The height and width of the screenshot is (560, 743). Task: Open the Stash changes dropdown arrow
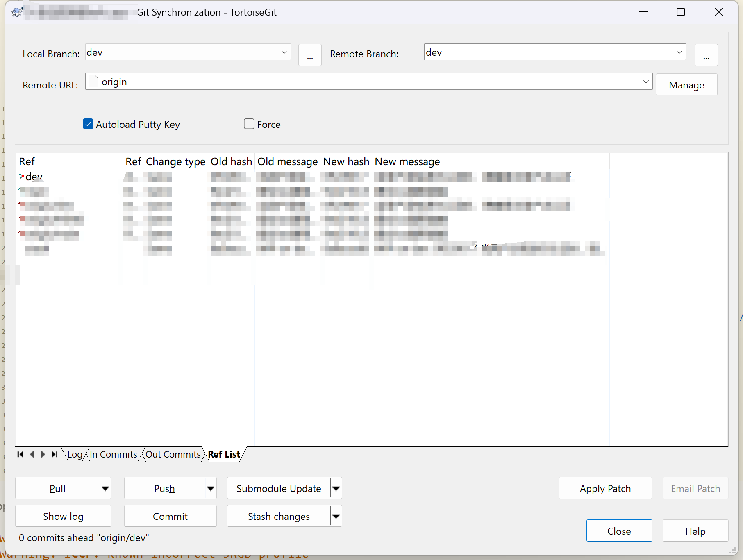point(336,516)
